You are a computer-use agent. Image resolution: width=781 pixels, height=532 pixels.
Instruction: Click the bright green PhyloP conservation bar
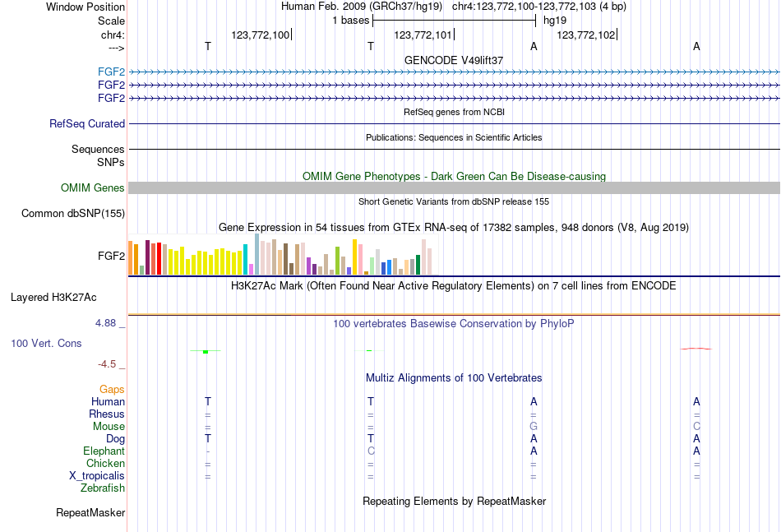point(206,352)
